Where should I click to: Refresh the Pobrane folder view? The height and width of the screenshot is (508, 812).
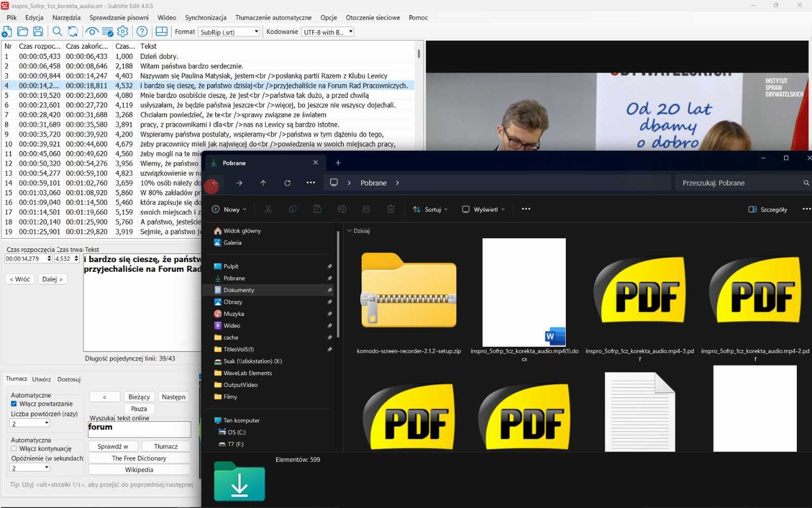[287, 183]
